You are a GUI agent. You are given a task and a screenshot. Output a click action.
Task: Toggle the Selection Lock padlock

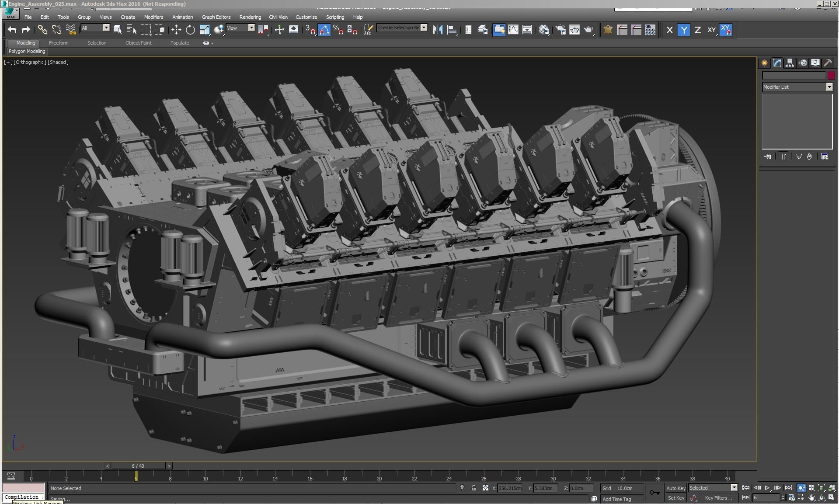point(473,488)
